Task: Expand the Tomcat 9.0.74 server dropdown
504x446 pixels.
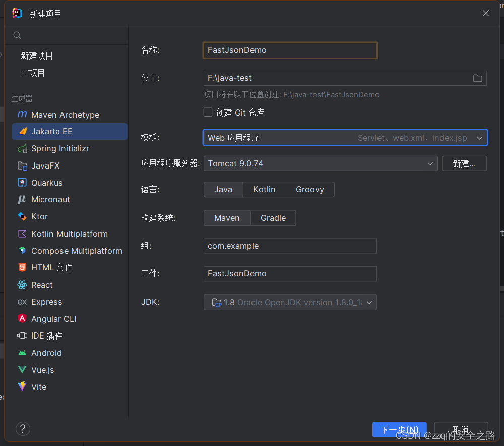Action: click(x=321, y=164)
